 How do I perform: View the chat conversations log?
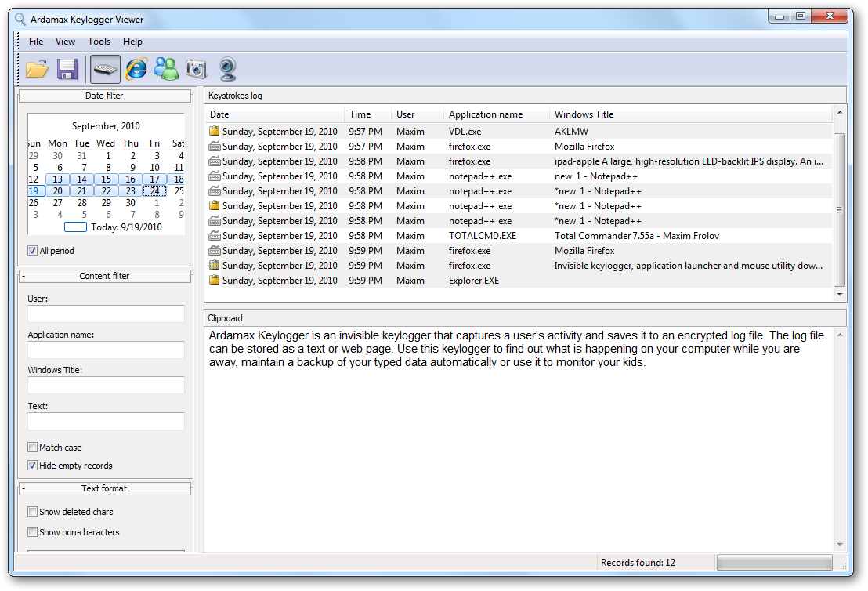[x=166, y=69]
